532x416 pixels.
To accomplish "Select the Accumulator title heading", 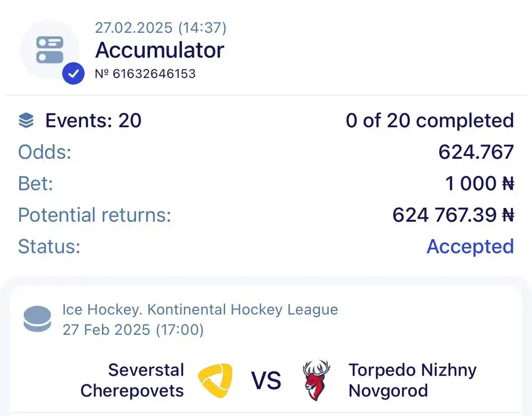I will point(160,50).
